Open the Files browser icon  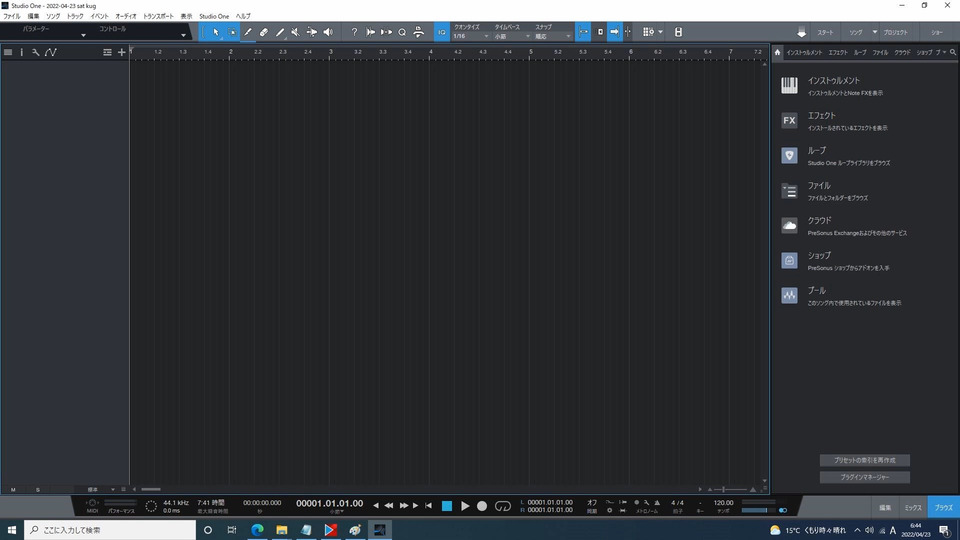789,190
